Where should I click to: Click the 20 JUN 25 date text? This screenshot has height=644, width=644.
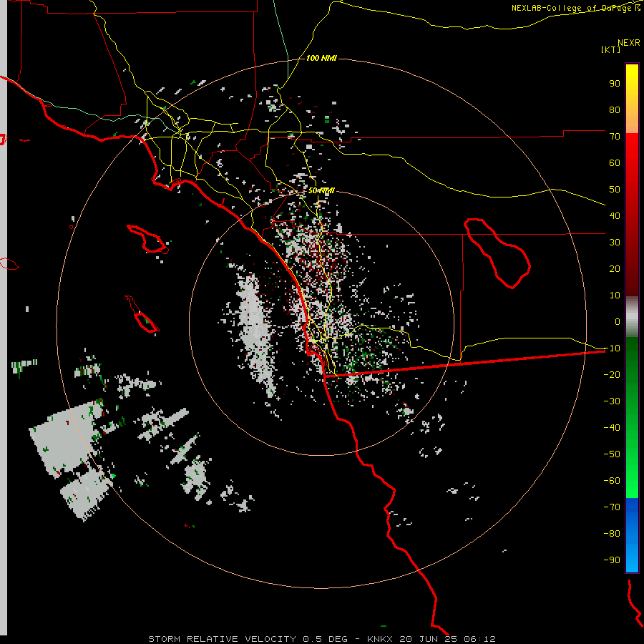[x=429, y=639]
